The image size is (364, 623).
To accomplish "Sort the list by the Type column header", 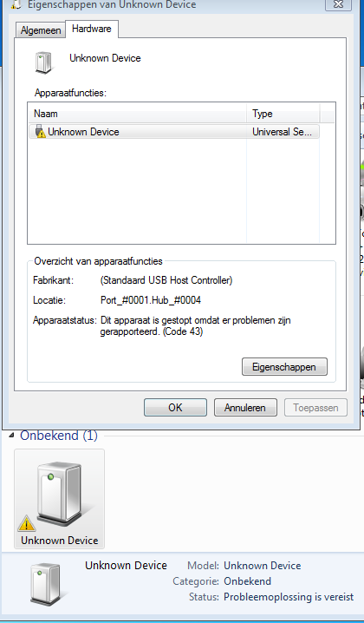I will tap(283, 114).
